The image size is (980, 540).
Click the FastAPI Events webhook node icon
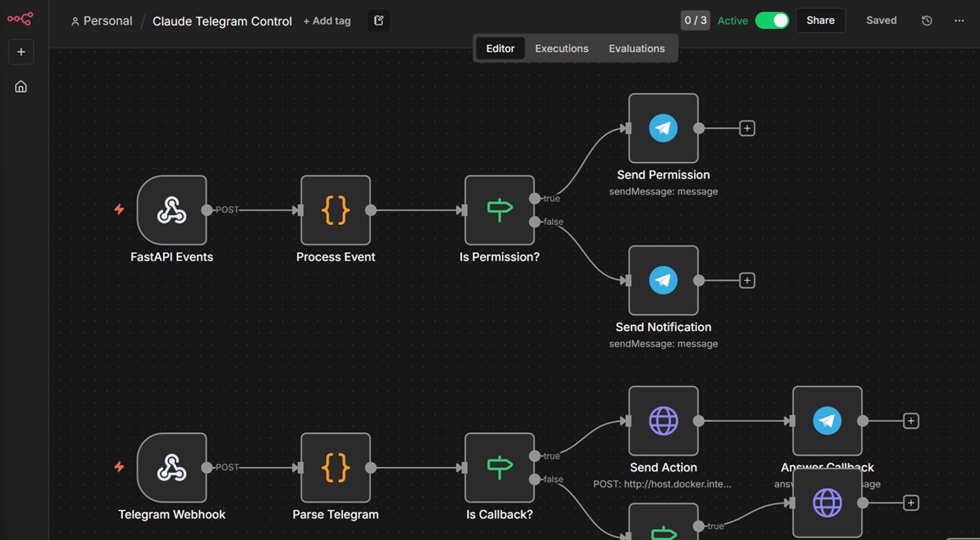(172, 211)
